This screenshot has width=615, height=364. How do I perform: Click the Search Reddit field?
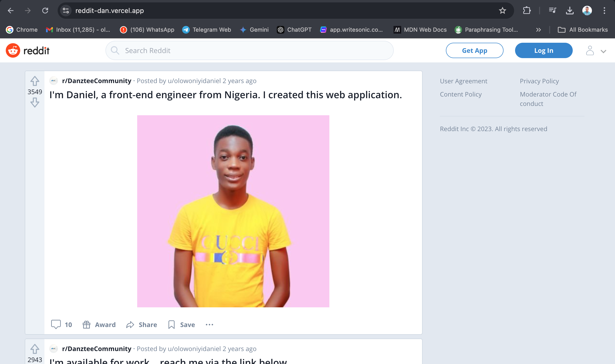[x=249, y=50]
